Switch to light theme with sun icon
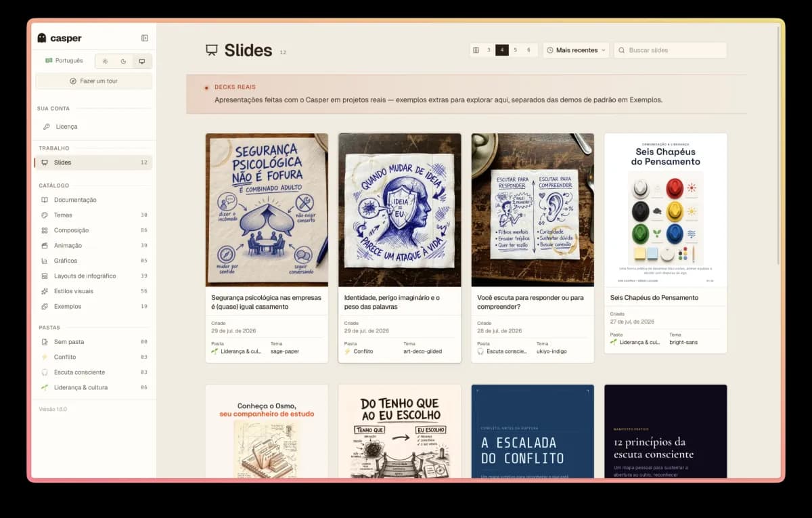 tap(105, 61)
